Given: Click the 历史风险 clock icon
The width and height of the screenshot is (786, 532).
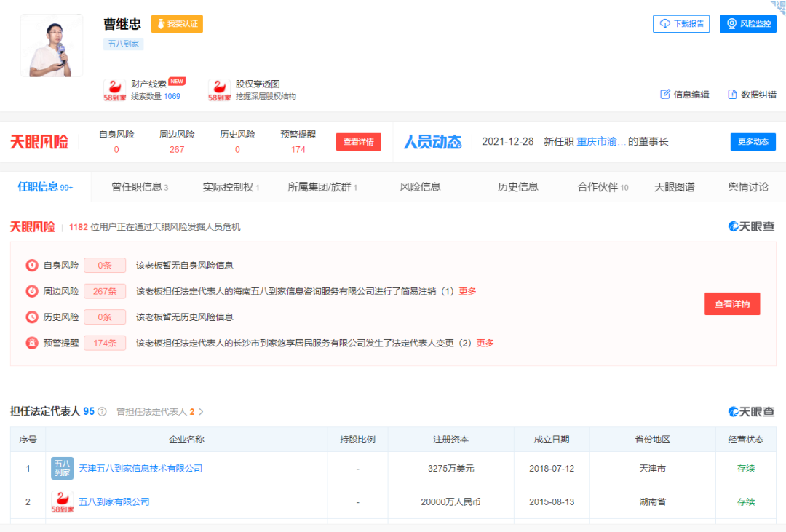Looking at the screenshot, I should [32, 317].
